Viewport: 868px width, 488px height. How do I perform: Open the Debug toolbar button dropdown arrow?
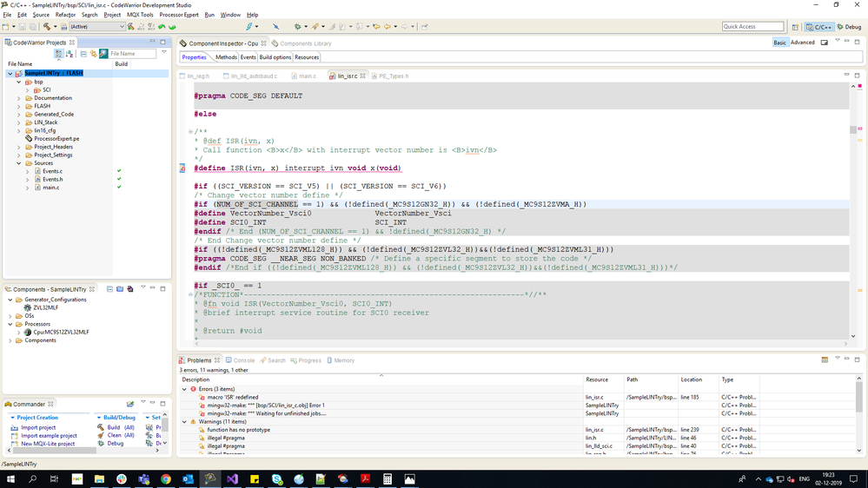pyautogui.click(x=306, y=27)
